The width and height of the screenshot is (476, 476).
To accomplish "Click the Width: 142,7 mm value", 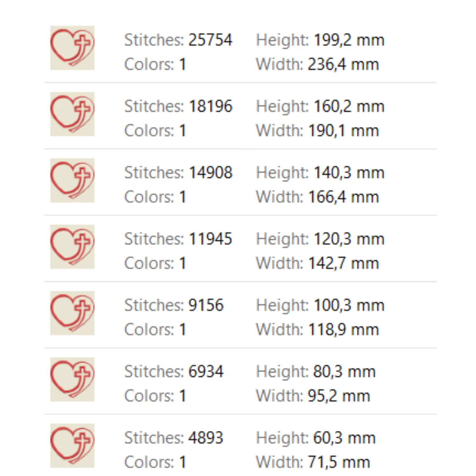I will [317, 263].
